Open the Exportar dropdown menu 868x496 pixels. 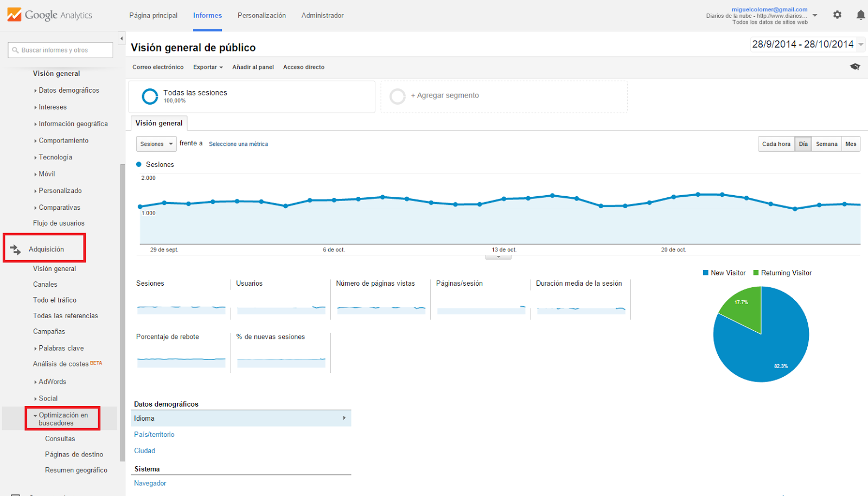pyautogui.click(x=208, y=67)
